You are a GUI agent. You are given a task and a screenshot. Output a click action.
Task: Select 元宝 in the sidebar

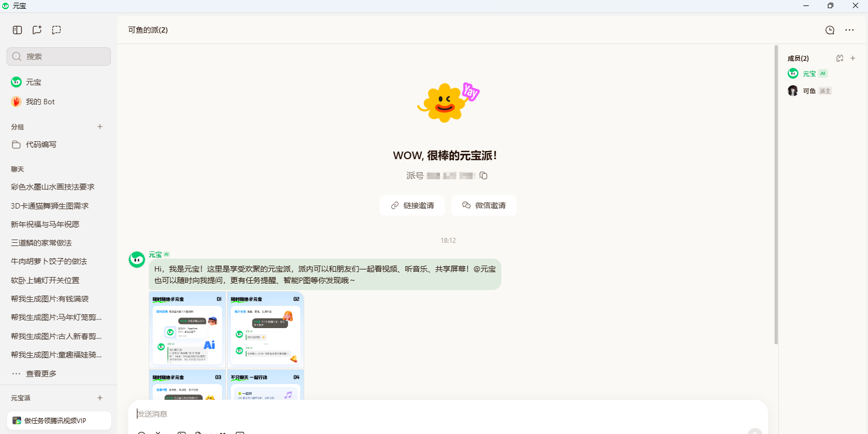pos(34,82)
